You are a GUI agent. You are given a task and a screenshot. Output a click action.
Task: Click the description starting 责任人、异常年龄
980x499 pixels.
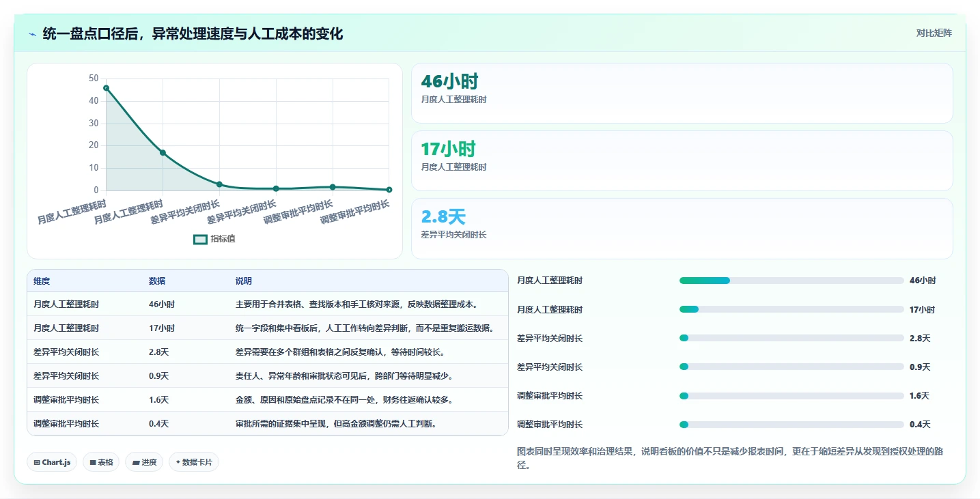[344, 376]
